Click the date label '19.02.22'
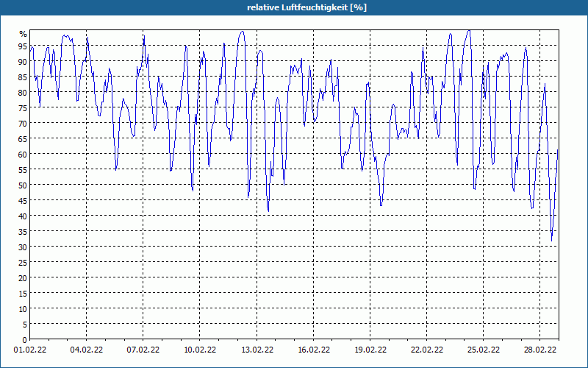This screenshot has height=368, width=588. coord(370,350)
